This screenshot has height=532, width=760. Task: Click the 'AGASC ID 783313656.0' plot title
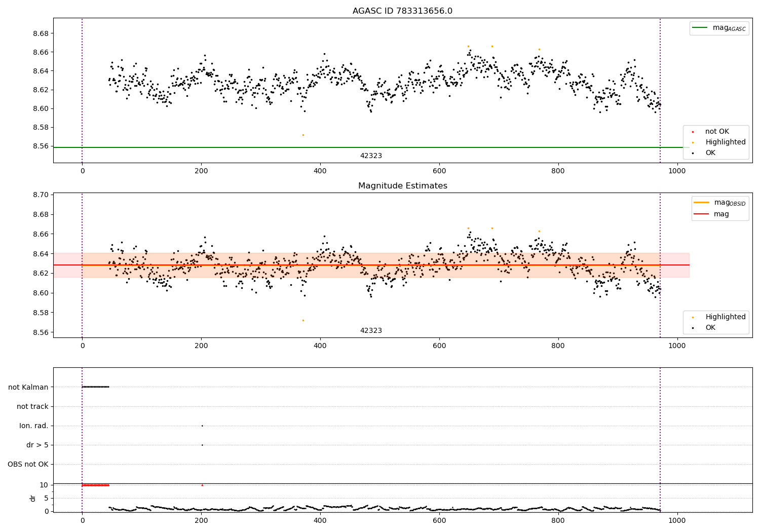(x=402, y=11)
